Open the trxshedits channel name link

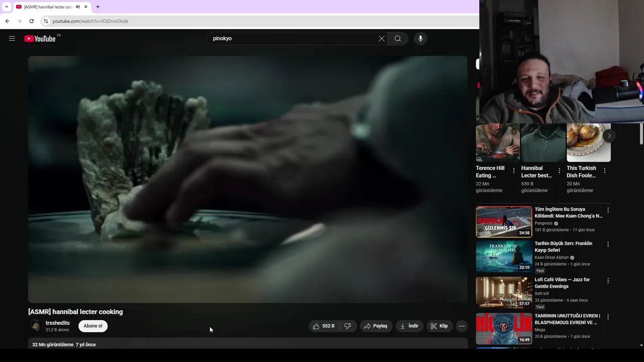pos(58,323)
